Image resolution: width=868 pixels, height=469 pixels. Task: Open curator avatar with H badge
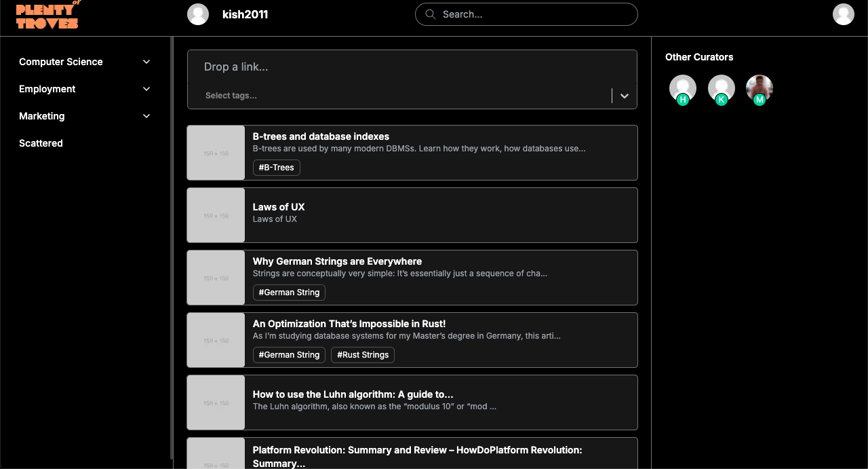(x=683, y=89)
